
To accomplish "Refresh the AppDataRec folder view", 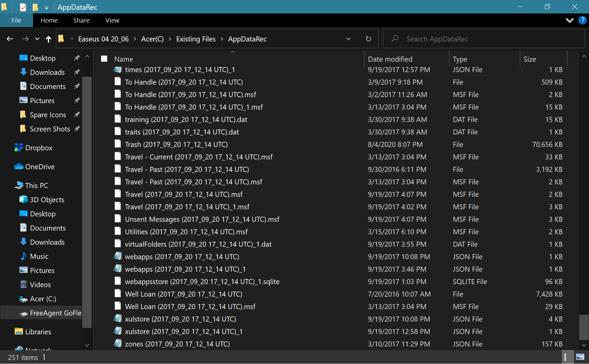I will click(x=369, y=39).
